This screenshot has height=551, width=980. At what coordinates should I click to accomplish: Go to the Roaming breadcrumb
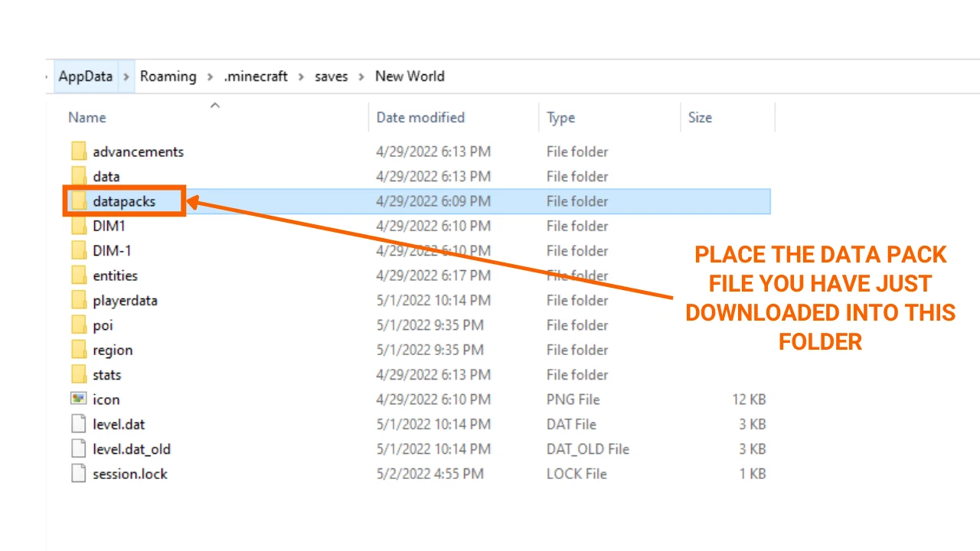click(x=168, y=77)
